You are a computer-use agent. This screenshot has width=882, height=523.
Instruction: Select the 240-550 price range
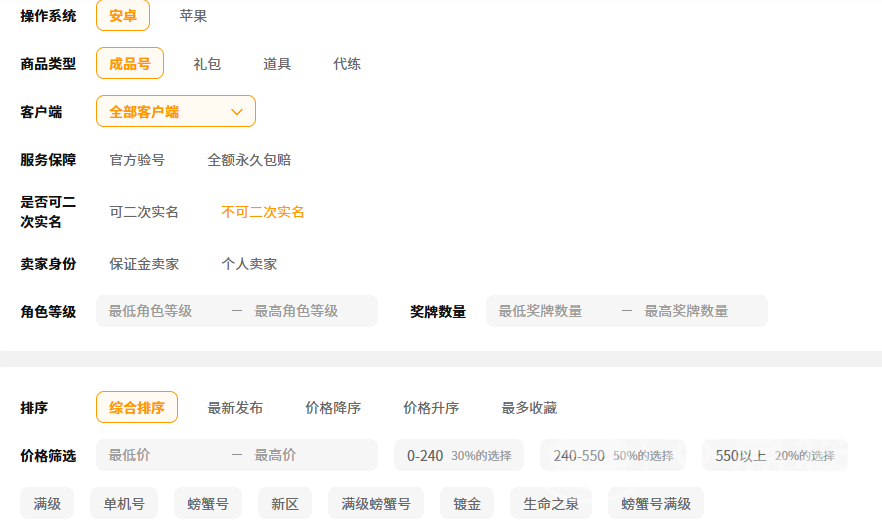612,455
